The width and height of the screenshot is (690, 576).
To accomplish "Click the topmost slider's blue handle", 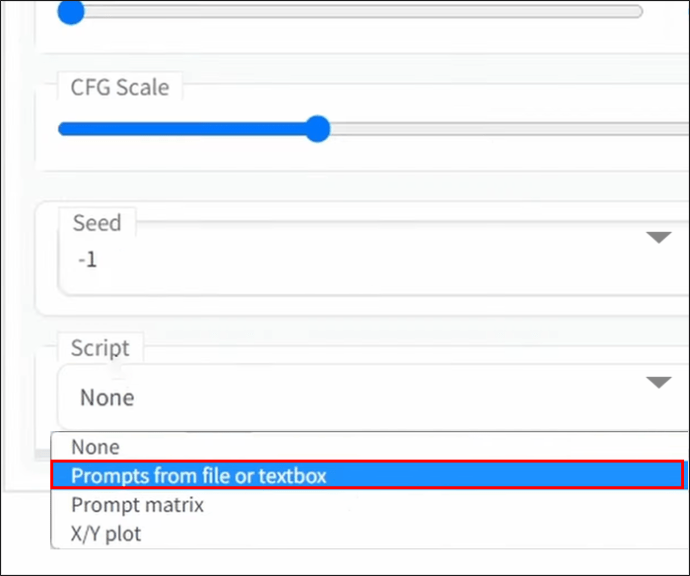I will 70,13.
